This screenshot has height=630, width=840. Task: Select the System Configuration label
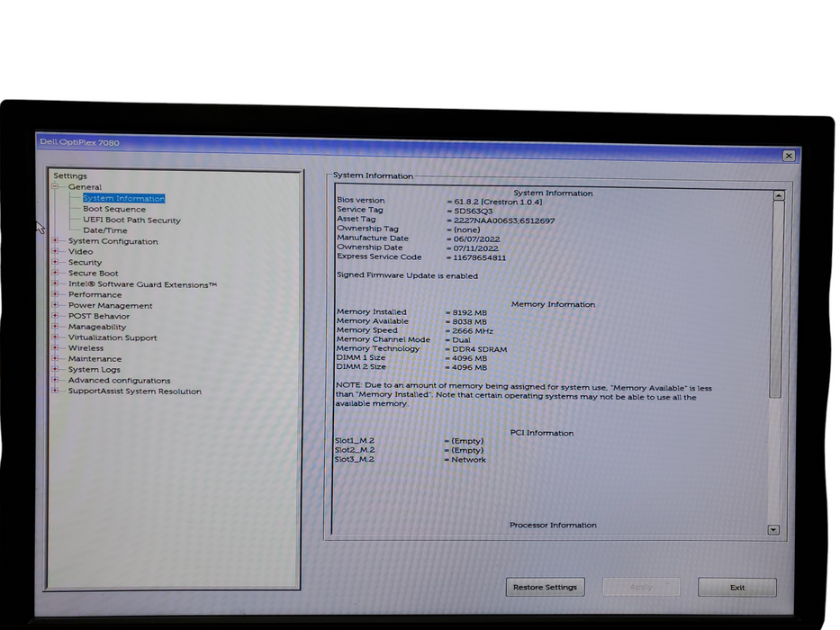tap(113, 241)
